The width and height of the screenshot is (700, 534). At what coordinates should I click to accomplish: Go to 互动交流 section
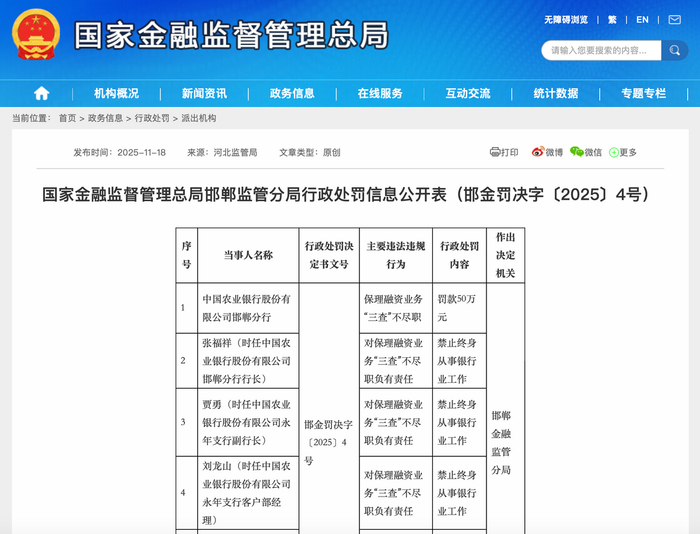tap(468, 93)
